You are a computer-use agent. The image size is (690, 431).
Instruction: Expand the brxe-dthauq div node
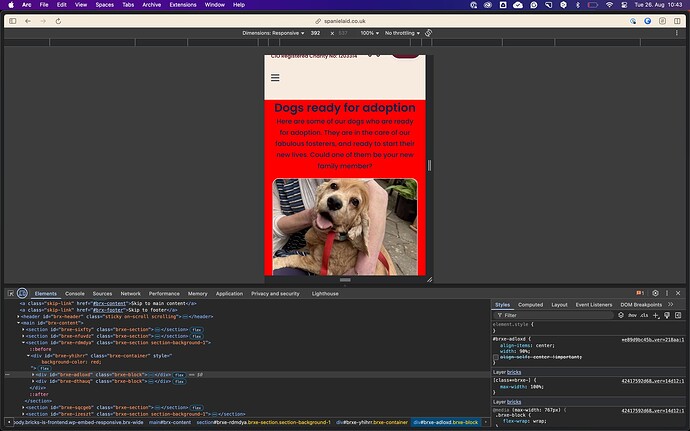click(33, 381)
